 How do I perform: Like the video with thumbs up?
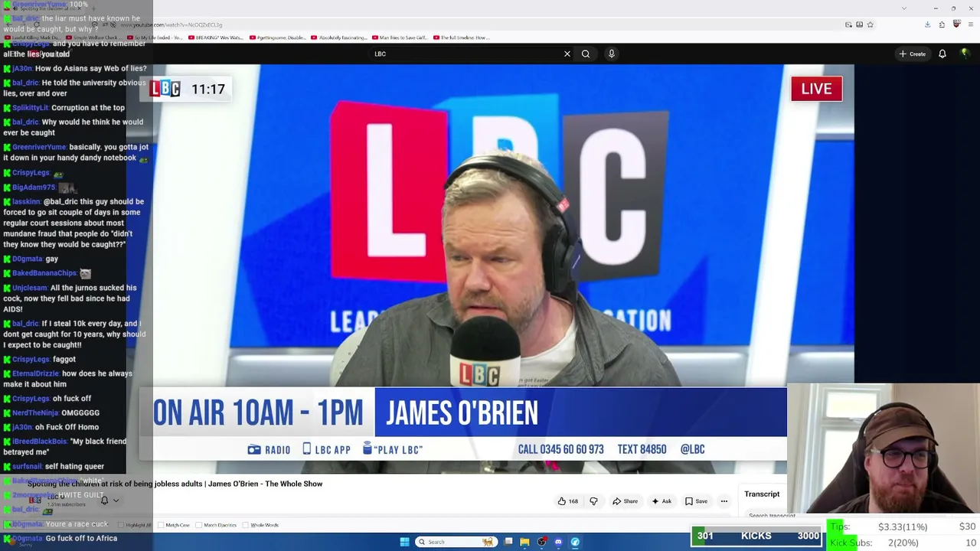click(568, 501)
